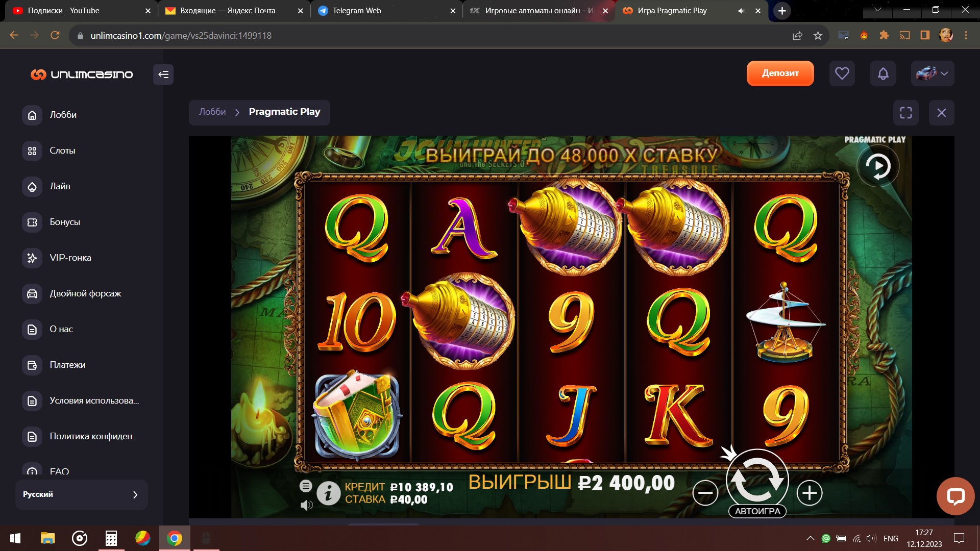This screenshot has height=551, width=980.
Task: Show hidden icons in the system tray
Action: click(810, 538)
